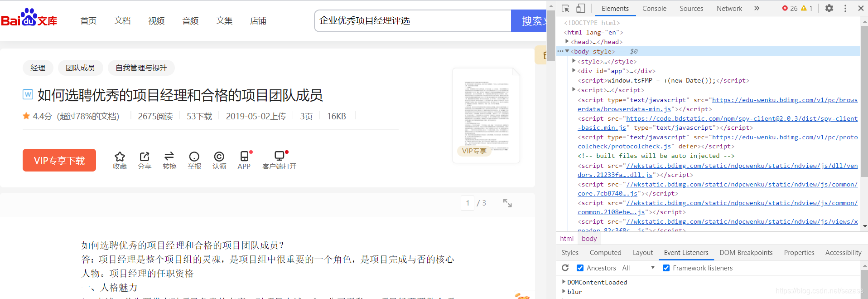The image size is (868, 299).
Task: Go to 音频 in Wenku navigation
Action: click(x=190, y=21)
